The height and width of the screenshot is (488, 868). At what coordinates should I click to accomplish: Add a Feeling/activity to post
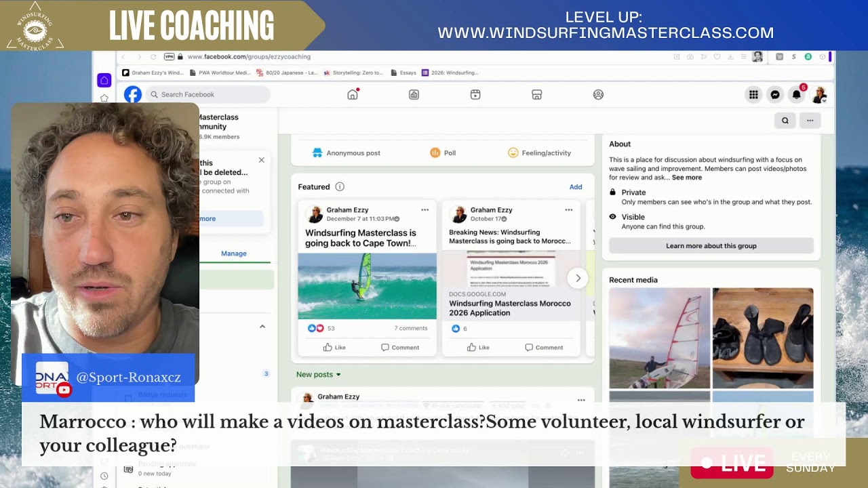coord(540,153)
